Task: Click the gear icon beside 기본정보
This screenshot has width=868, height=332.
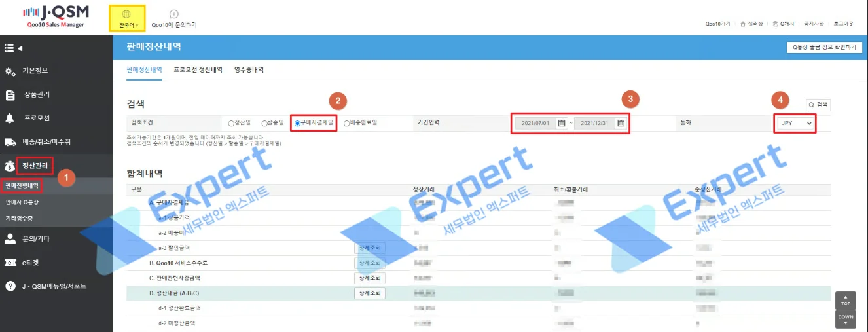Action: [10, 71]
